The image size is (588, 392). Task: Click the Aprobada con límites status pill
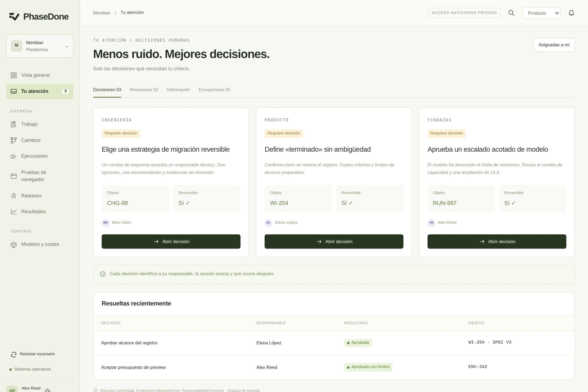click(368, 367)
